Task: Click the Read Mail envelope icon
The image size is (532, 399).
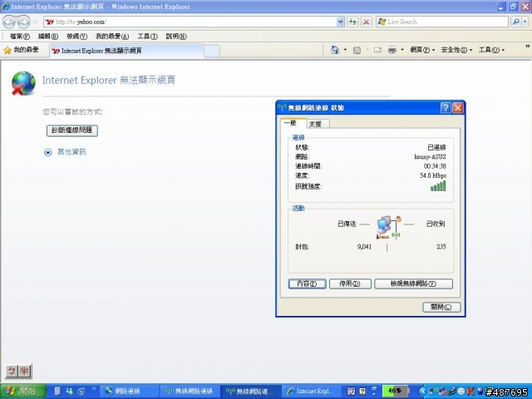Action: tap(377, 50)
